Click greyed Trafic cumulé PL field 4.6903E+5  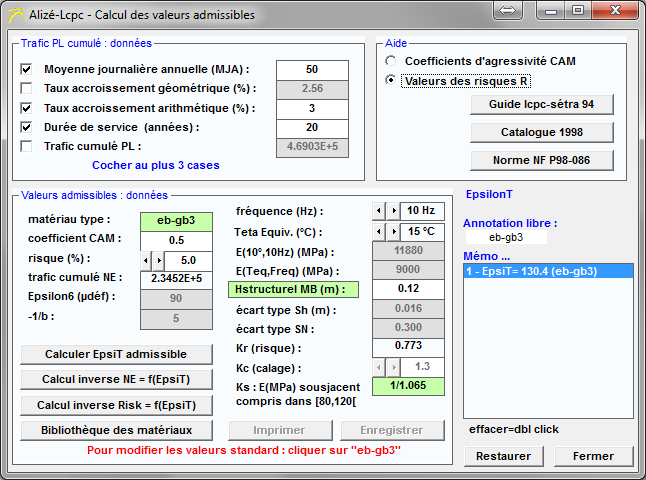pyautogui.click(x=312, y=148)
